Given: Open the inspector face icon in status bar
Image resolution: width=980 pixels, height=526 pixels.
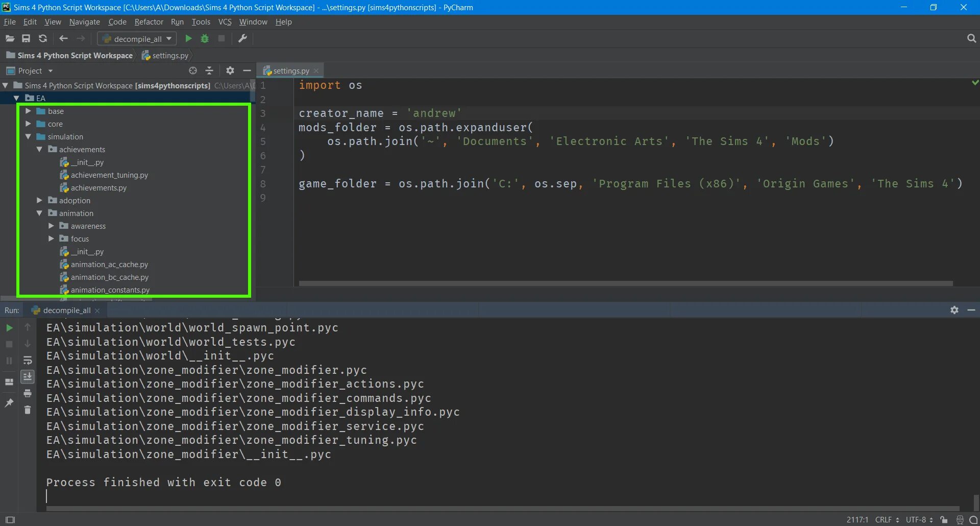Looking at the screenshot, I should tap(960, 520).
